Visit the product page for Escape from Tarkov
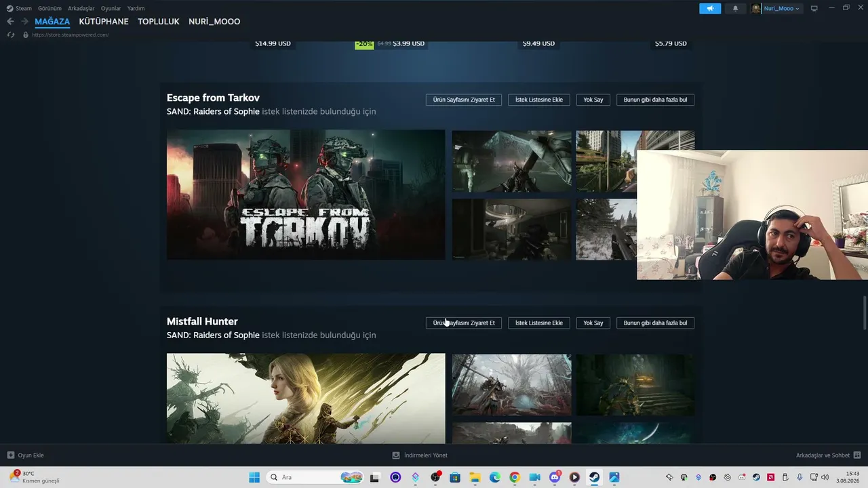868x488 pixels. [x=464, y=100]
